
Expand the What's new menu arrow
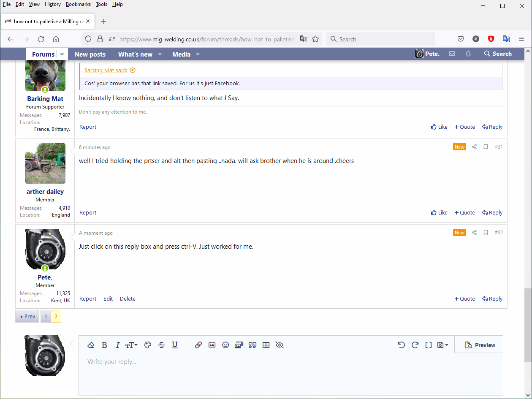[x=160, y=54]
